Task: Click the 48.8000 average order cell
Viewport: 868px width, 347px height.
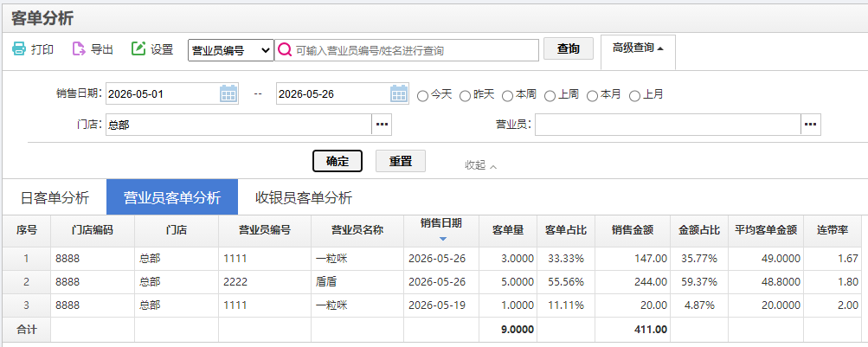Action: pyautogui.click(x=766, y=282)
